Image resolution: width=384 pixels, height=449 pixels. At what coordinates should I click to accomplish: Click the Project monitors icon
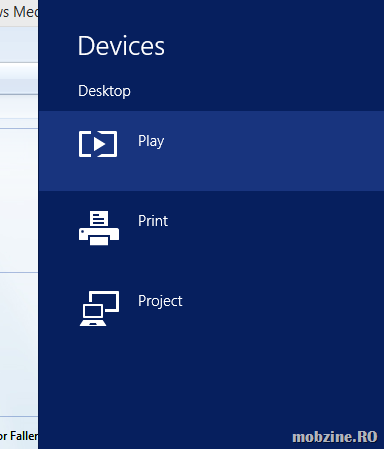[x=99, y=308]
